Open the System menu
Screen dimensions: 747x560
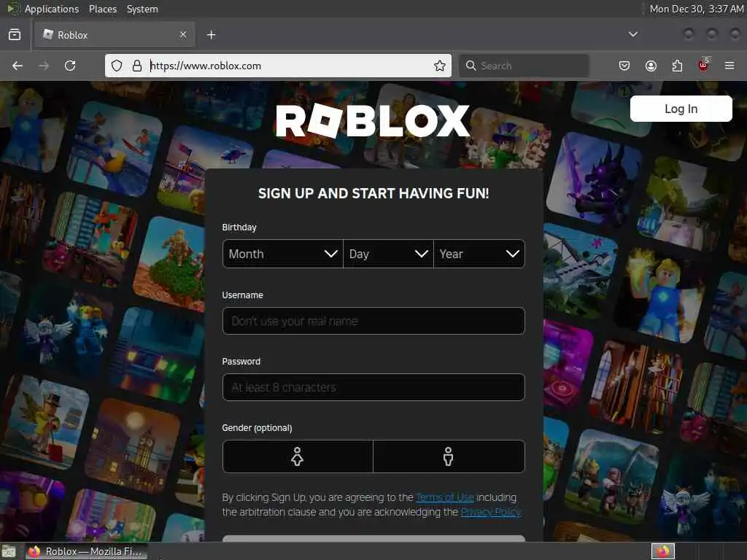click(x=142, y=9)
